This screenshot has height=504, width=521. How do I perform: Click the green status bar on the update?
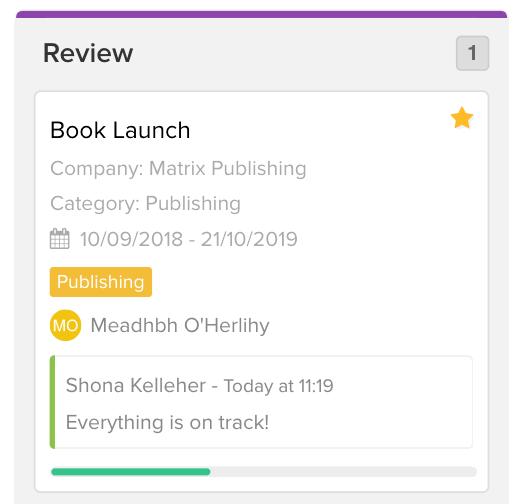click(x=52, y=402)
